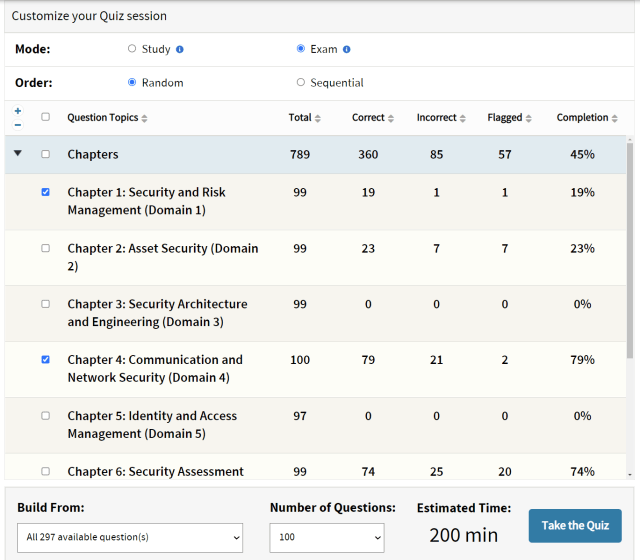Screen dimensions: 640x560
Task: Sort by Incorrect column arrows
Action: coord(463,118)
